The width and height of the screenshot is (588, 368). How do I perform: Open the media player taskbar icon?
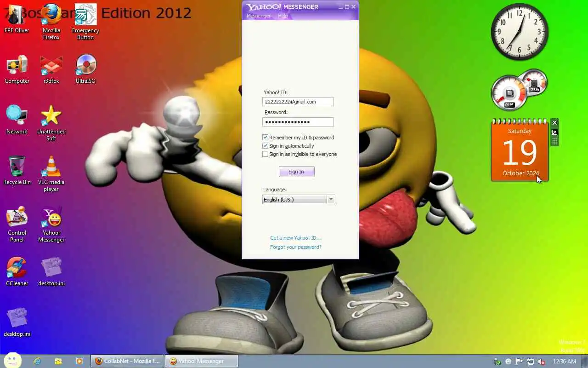pyautogui.click(x=79, y=361)
